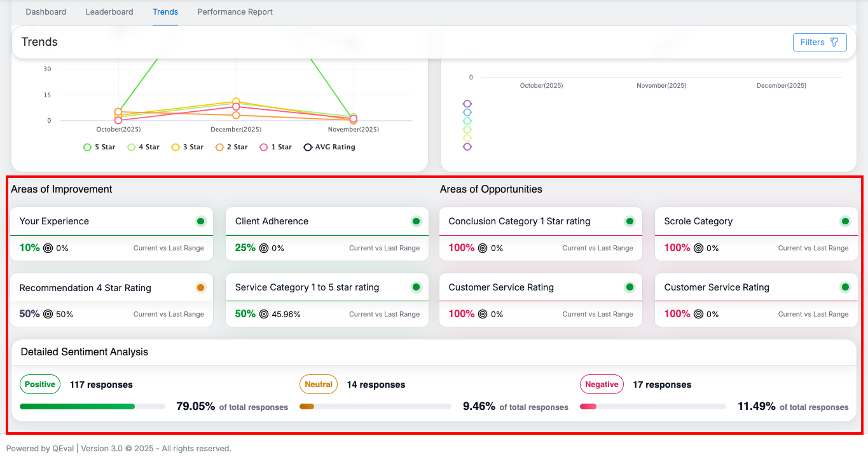
Task: Hide the 3 Star legend series
Action: pos(188,147)
